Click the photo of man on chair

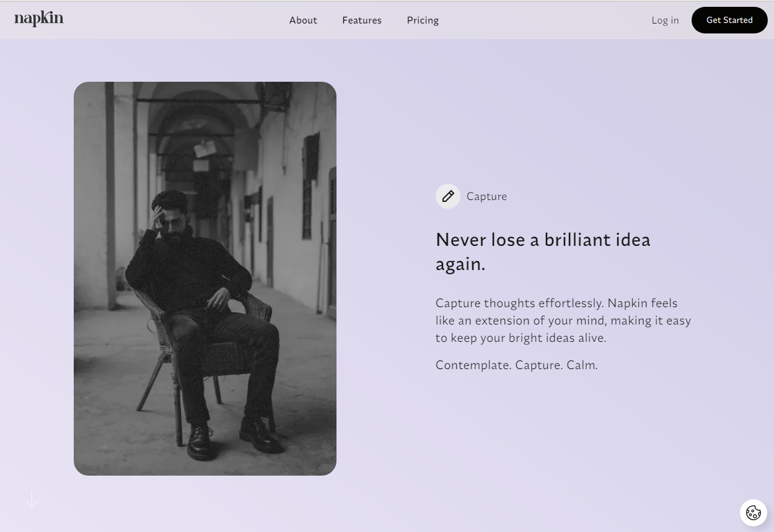205,279
